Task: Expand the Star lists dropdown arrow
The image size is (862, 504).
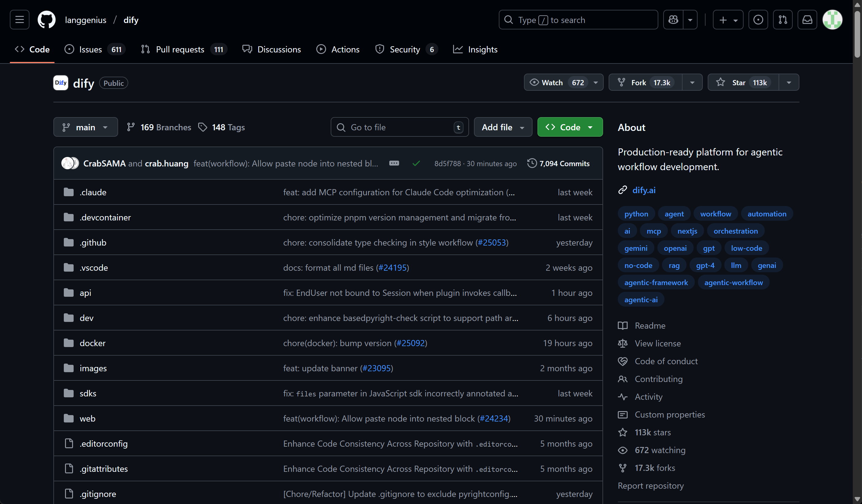Action: pyautogui.click(x=789, y=82)
